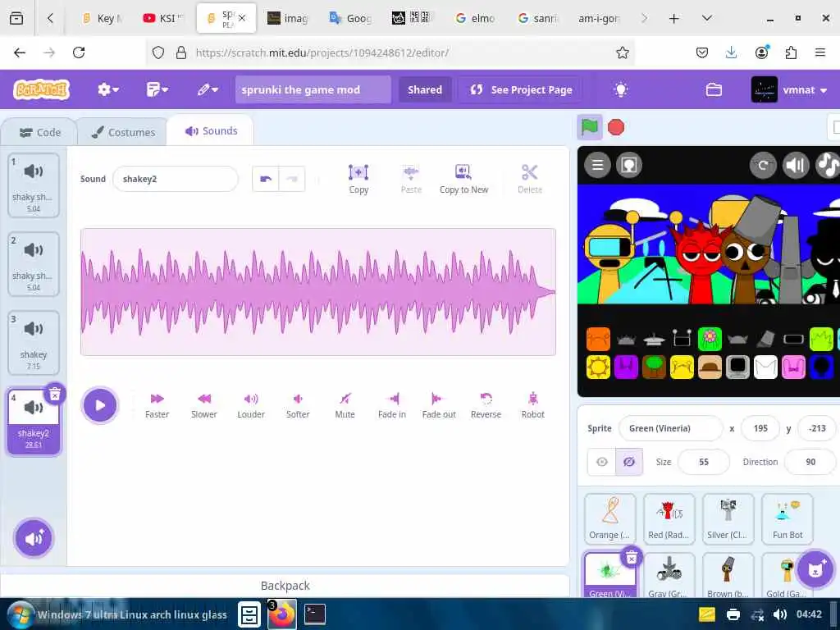Click Copy to New
This screenshot has width=840, height=630.
(x=464, y=179)
